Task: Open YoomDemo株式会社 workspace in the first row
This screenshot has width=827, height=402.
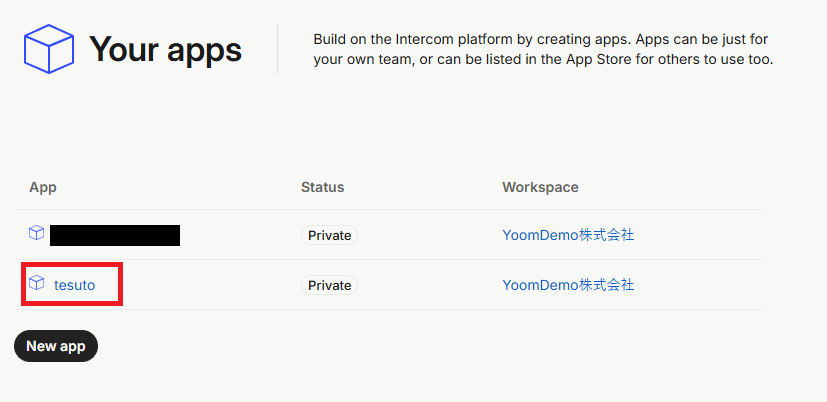Action: [x=568, y=235]
